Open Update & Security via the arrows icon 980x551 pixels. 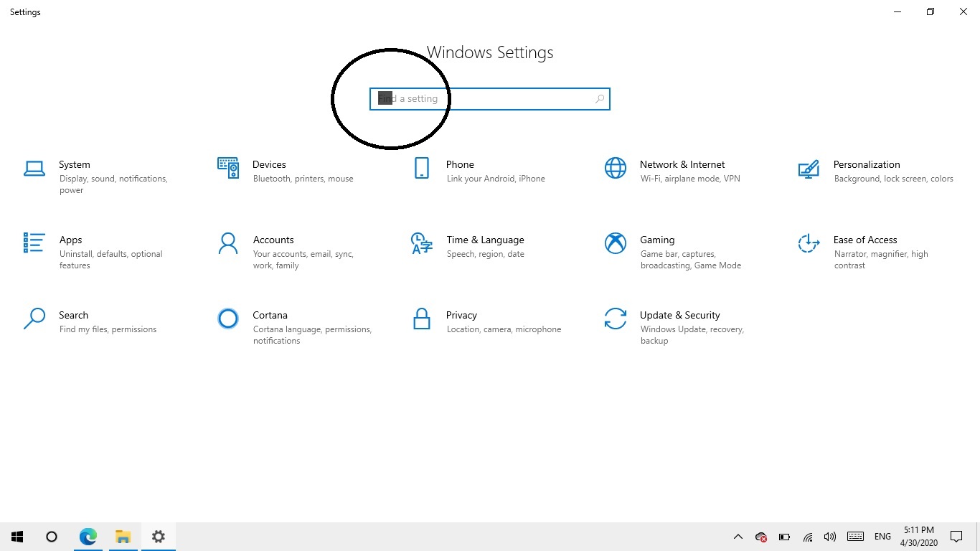tap(616, 319)
